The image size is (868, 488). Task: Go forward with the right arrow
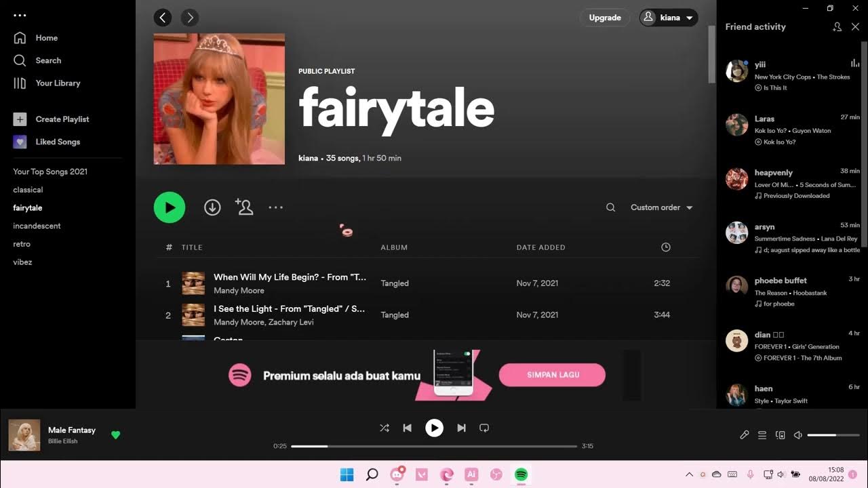pos(190,18)
